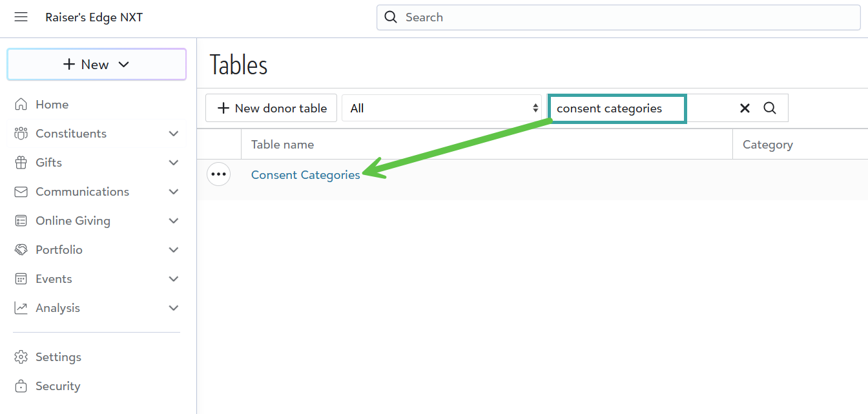868x414 pixels.
Task: Expand the Online Giving chevron
Action: pos(173,221)
